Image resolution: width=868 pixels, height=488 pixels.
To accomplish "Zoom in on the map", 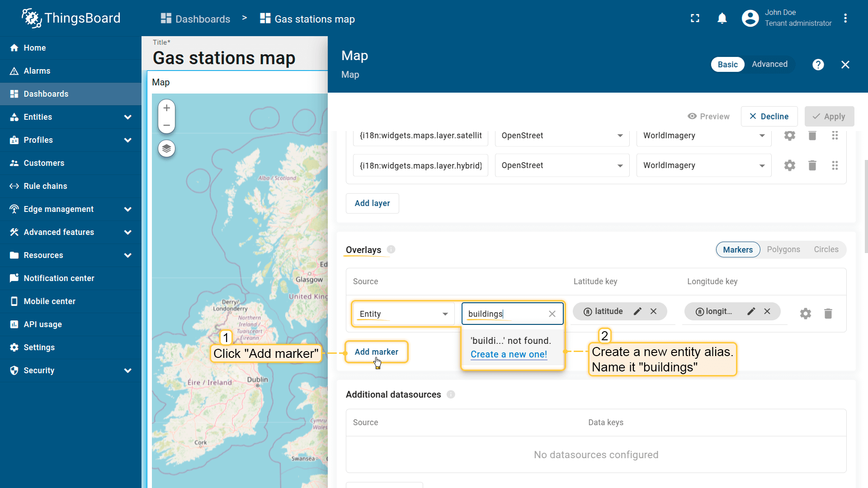I will (166, 108).
